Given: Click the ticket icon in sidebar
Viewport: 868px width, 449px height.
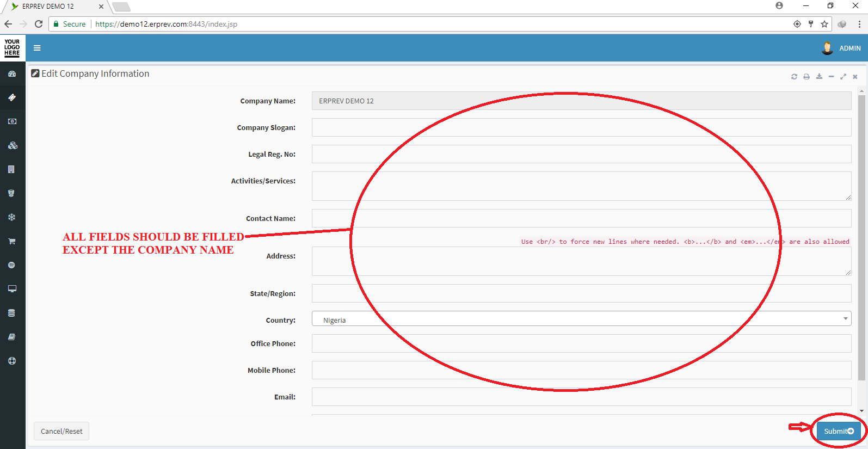Looking at the screenshot, I should pyautogui.click(x=12, y=97).
